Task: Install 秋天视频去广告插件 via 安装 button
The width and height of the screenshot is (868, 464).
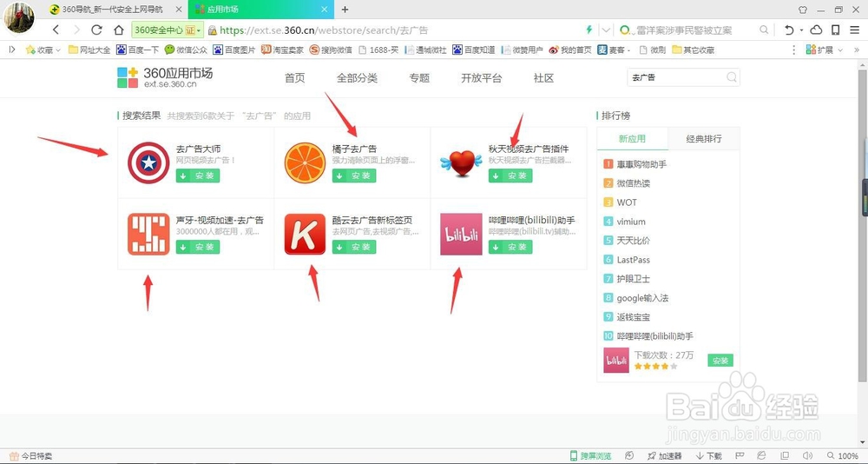Action: [x=510, y=176]
